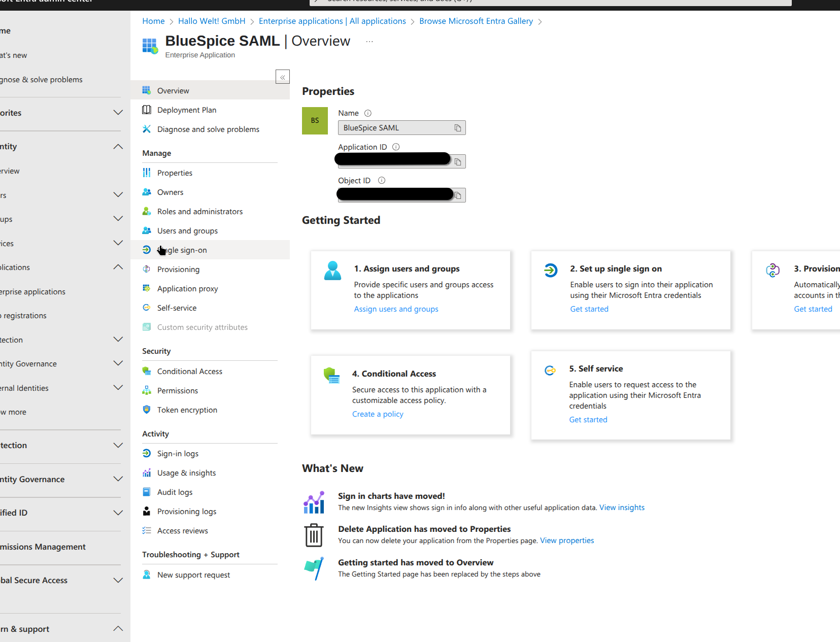The width and height of the screenshot is (840, 642).
Task: Click the Name field containing BlueSpice SAML
Action: tap(396, 128)
